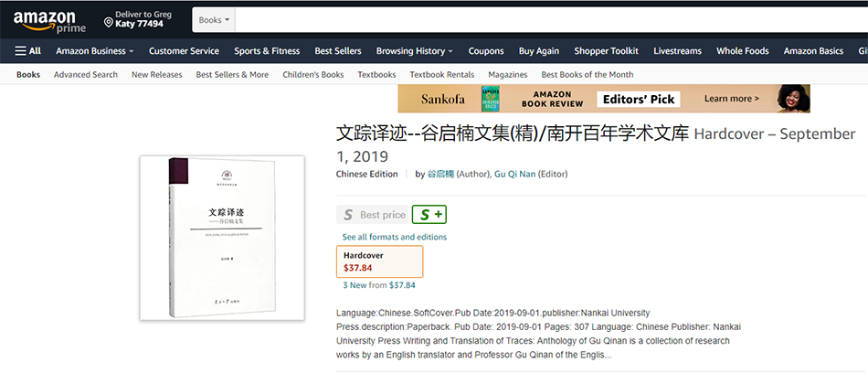Open the All hamburger menu
The height and width of the screenshot is (373, 868).
28,51
